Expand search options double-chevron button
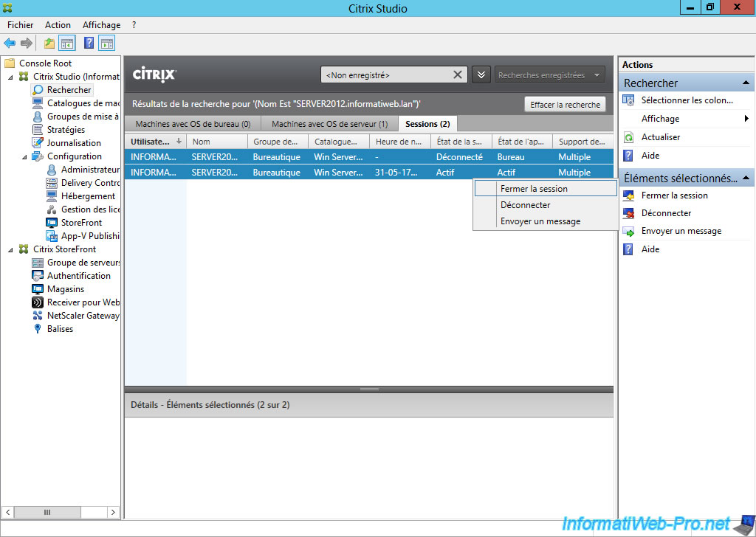This screenshot has height=537, width=756. pyautogui.click(x=481, y=75)
